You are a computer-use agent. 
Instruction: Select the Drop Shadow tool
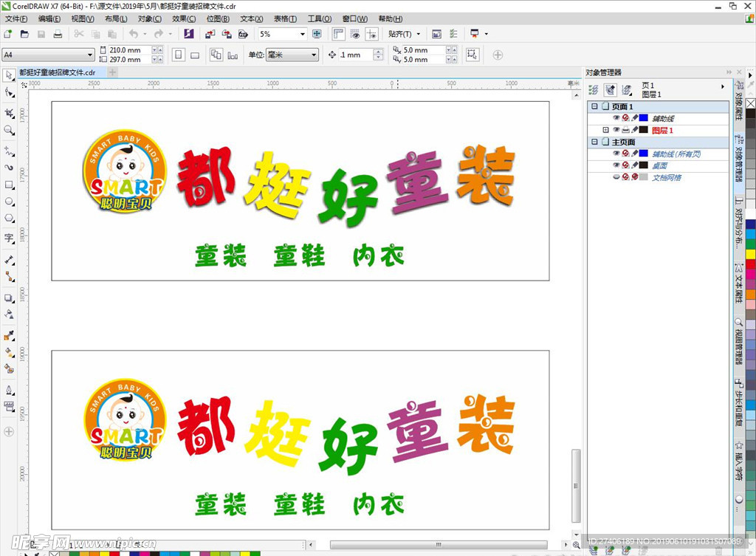click(9, 298)
